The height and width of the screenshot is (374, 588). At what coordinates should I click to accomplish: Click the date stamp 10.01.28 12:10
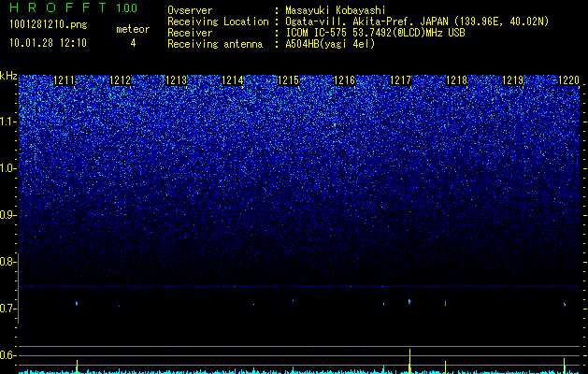pos(48,43)
